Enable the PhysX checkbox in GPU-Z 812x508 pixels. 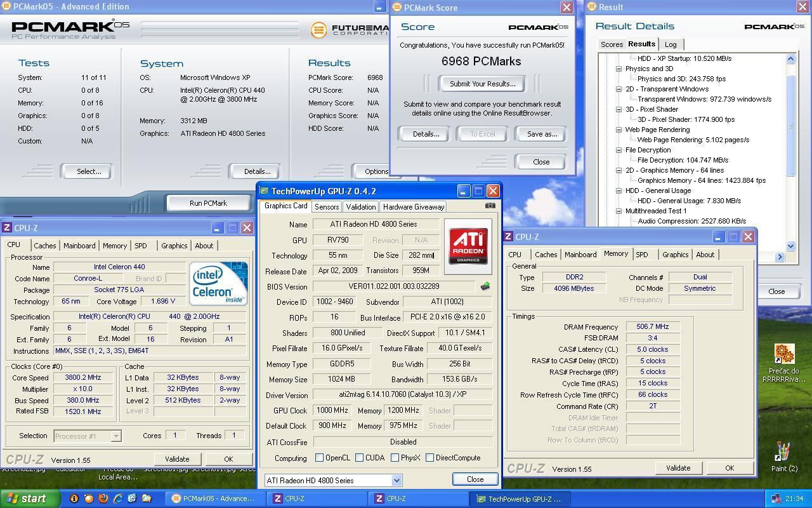coord(395,457)
